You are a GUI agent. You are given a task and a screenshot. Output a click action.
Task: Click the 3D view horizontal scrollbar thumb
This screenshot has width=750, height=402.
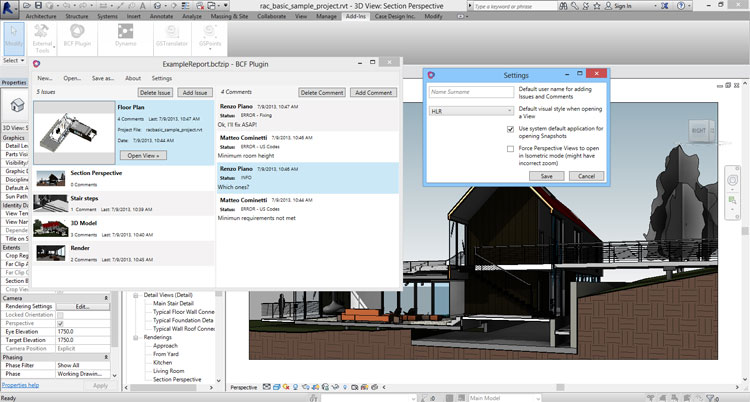tap(560, 387)
